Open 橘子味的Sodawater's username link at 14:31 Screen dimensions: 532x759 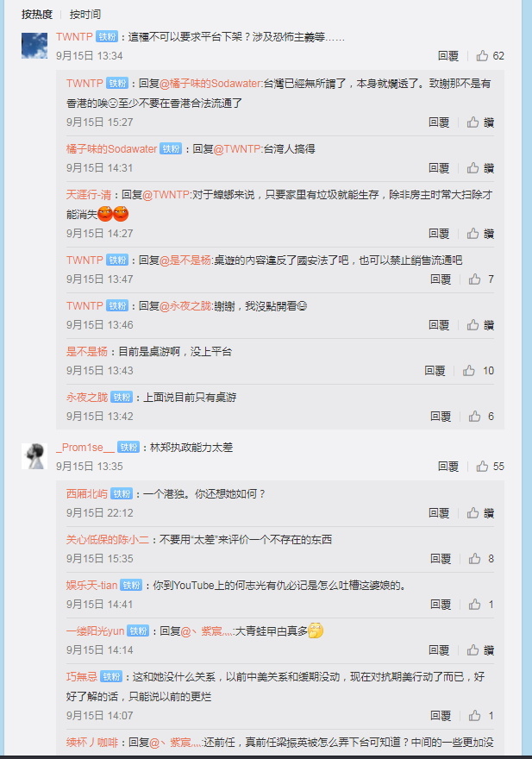[x=111, y=149]
